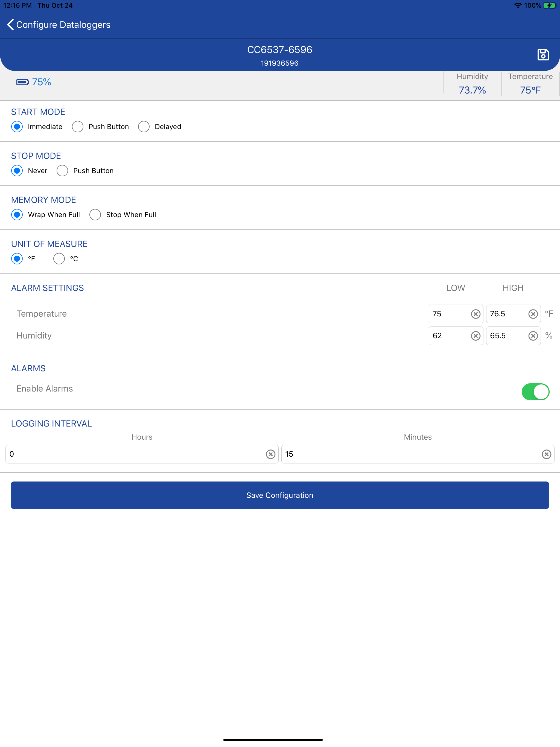Image resolution: width=560 pixels, height=747 pixels.
Task: Clear the Temperature high alarm value
Action: [533, 314]
